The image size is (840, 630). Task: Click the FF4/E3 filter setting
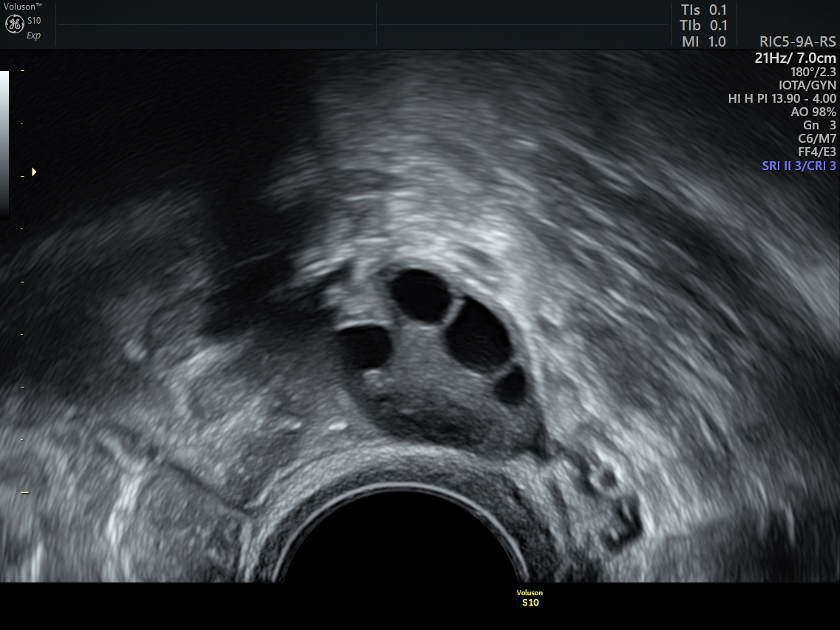coord(817,152)
